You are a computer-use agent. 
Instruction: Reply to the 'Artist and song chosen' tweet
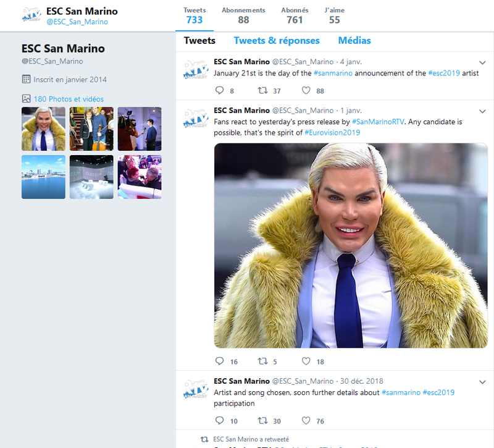tap(220, 421)
